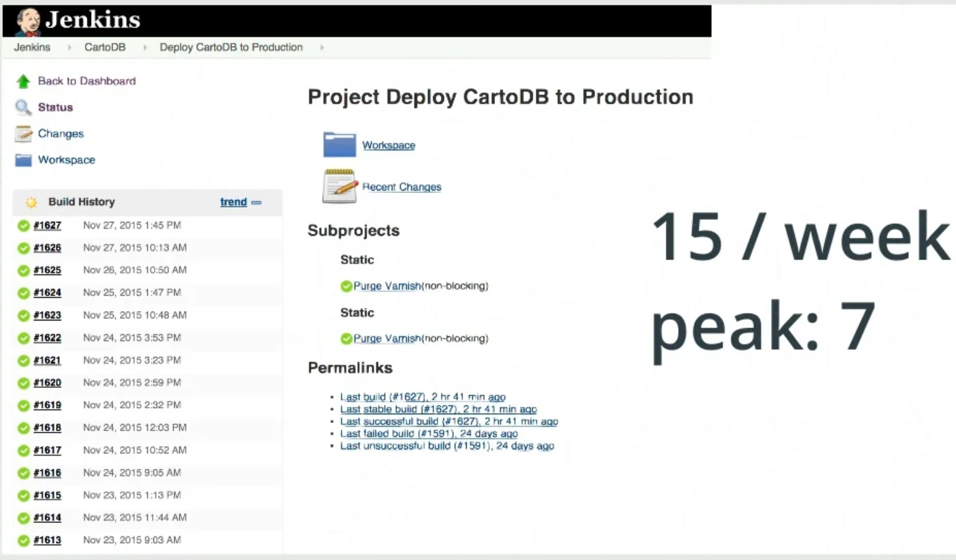Click second Purge Varnish subproject link

387,339
